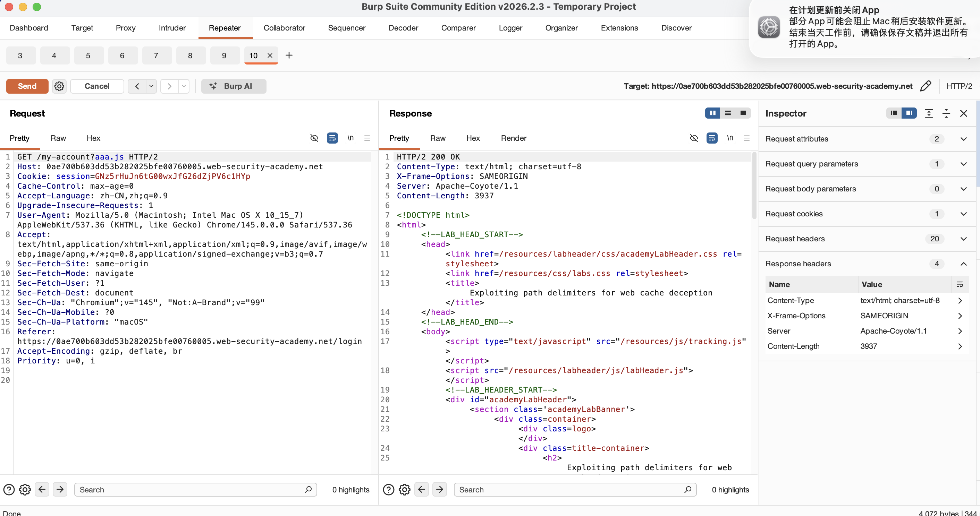Open the Proxy tab

[x=126, y=28]
